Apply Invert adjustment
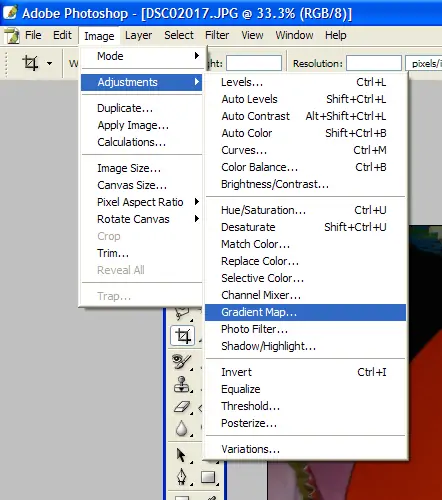Screen dimensions: 442x500 click(x=305, y=372)
